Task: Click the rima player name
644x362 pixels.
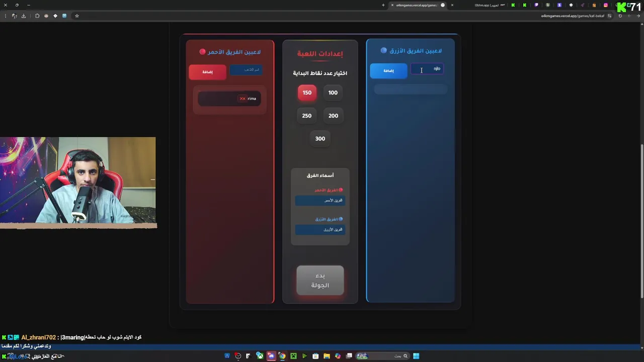Action: (x=252, y=99)
